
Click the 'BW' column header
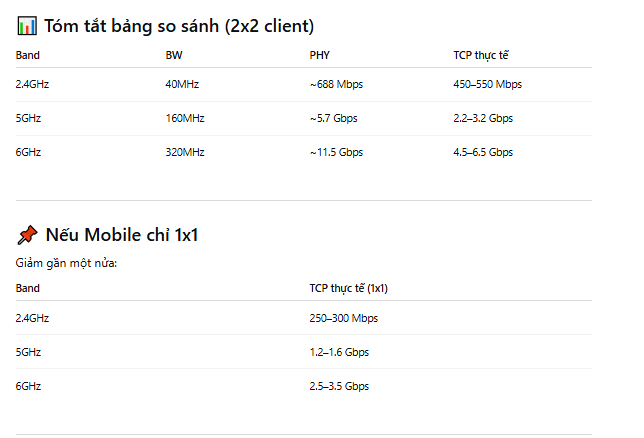coord(174,55)
